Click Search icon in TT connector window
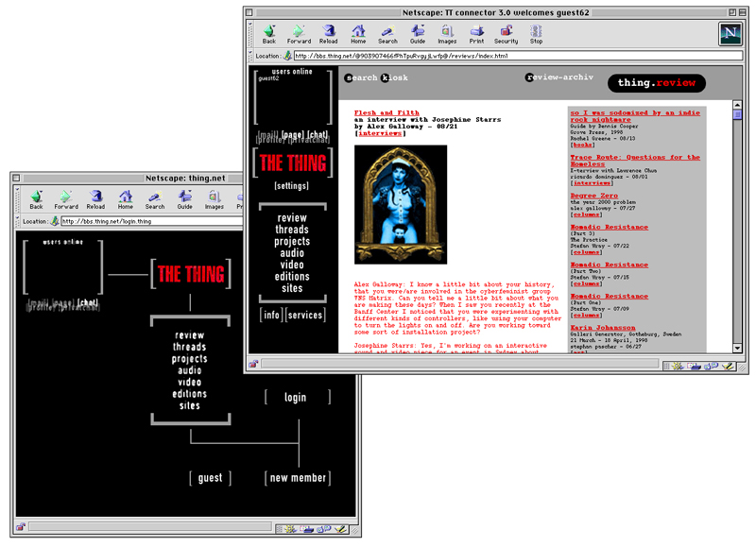 click(x=387, y=34)
